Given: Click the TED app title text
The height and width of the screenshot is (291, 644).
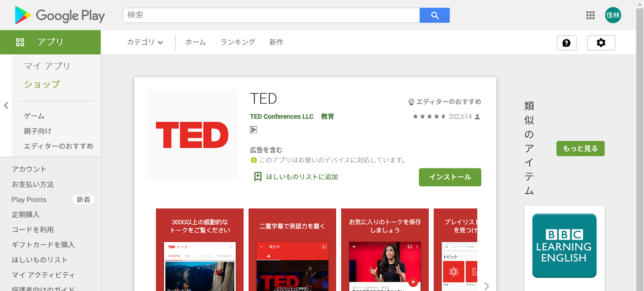Looking at the screenshot, I should [x=264, y=98].
